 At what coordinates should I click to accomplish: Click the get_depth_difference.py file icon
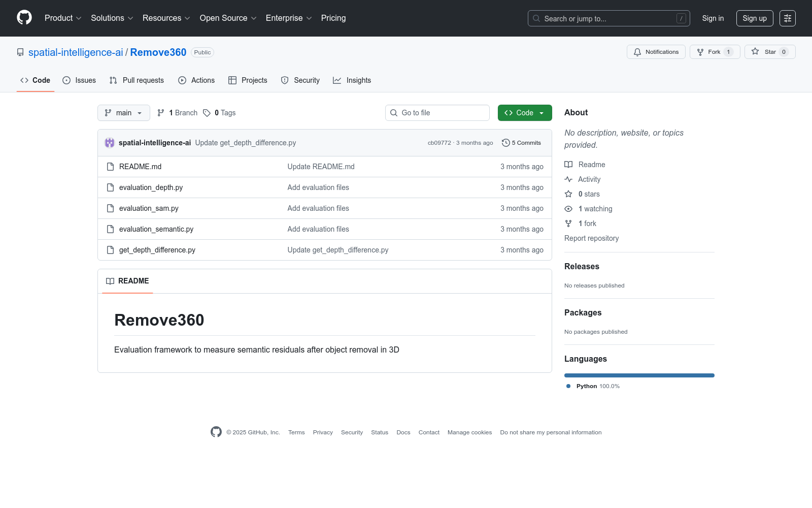pyautogui.click(x=110, y=250)
